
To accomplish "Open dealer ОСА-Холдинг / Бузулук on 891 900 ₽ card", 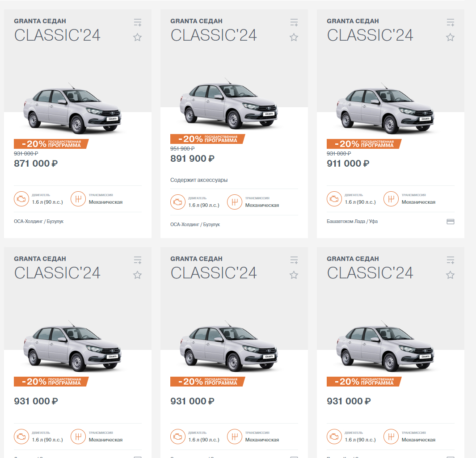I will pyautogui.click(x=195, y=224).
